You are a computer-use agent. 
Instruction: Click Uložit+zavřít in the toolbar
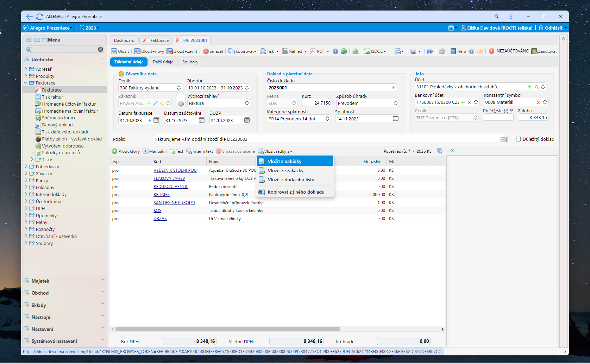pos(182,51)
